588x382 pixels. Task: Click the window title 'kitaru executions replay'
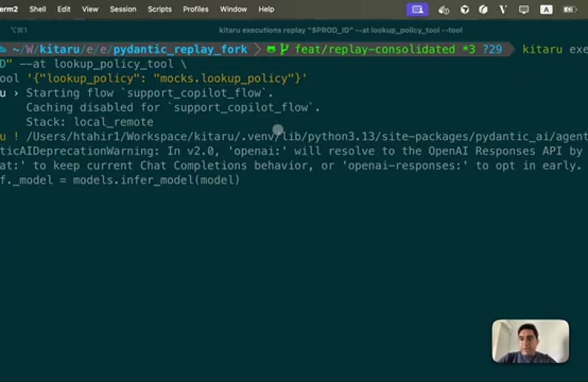340,30
